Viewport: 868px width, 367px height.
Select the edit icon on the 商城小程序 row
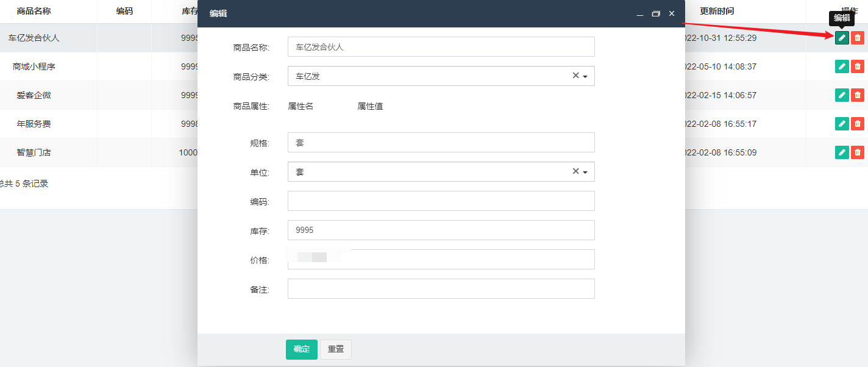click(842, 66)
